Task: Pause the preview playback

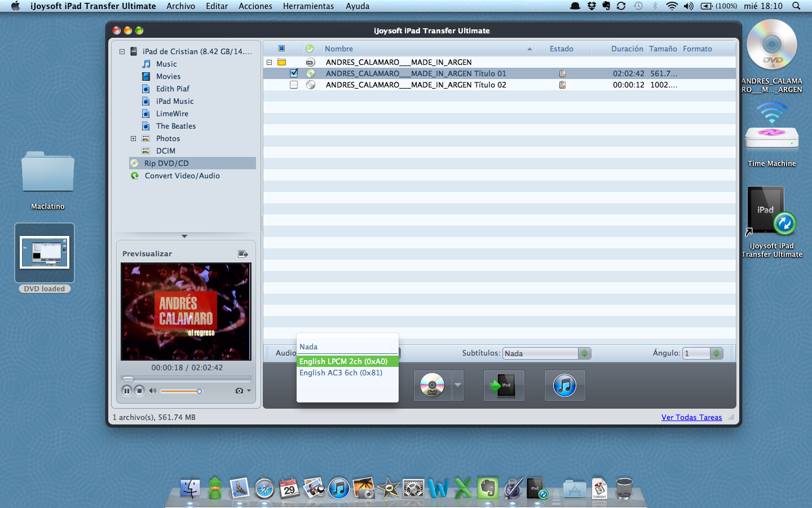Action: click(127, 391)
